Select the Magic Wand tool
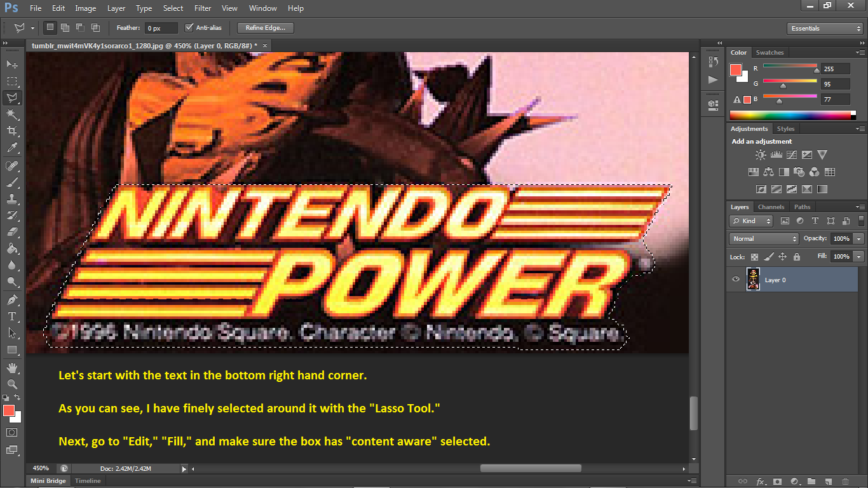 coord(12,114)
